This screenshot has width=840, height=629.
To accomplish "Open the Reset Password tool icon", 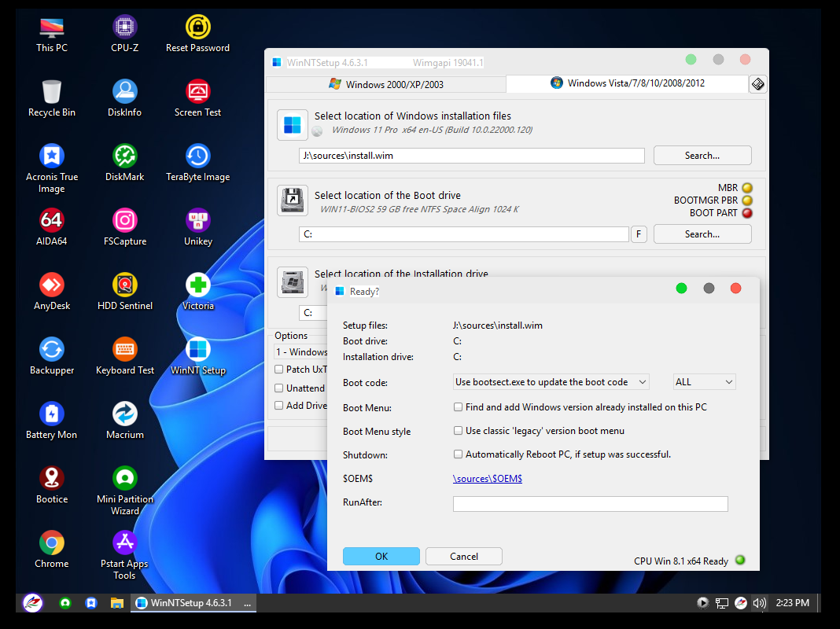I will (197, 35).
